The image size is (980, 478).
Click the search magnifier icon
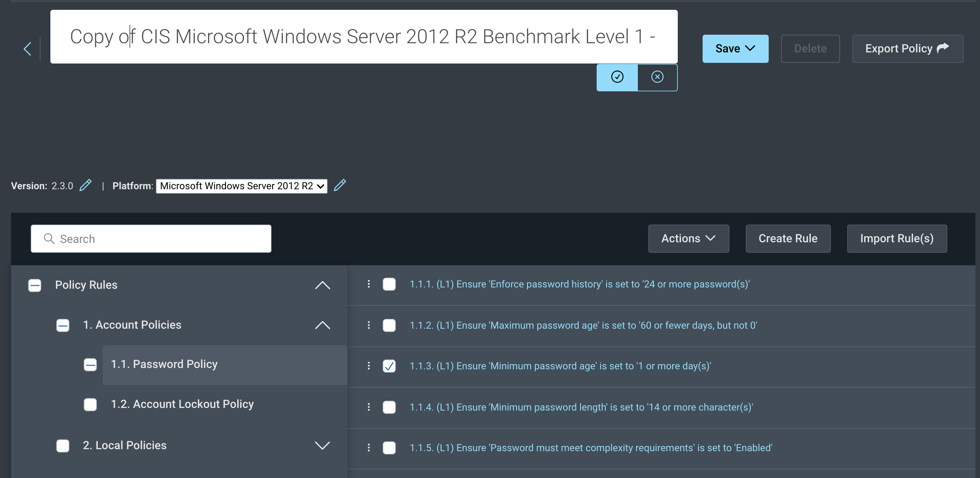click(x=49, y=238)
